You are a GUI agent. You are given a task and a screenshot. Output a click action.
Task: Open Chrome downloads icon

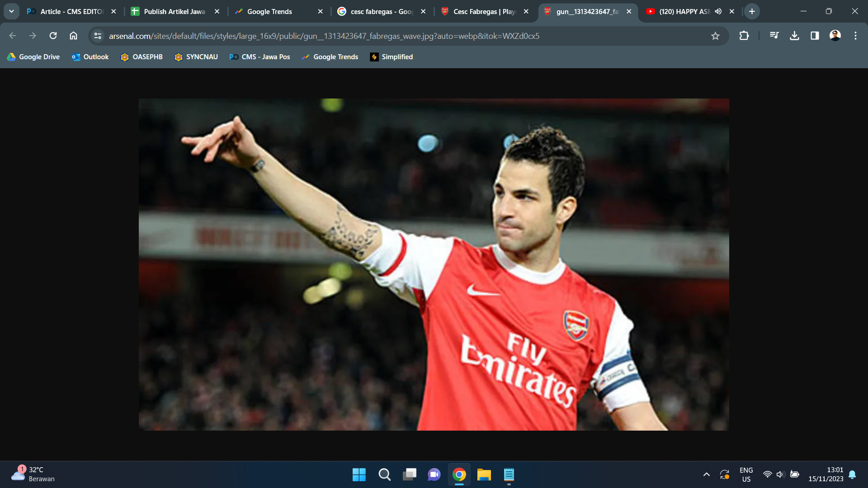pos(794,36)
